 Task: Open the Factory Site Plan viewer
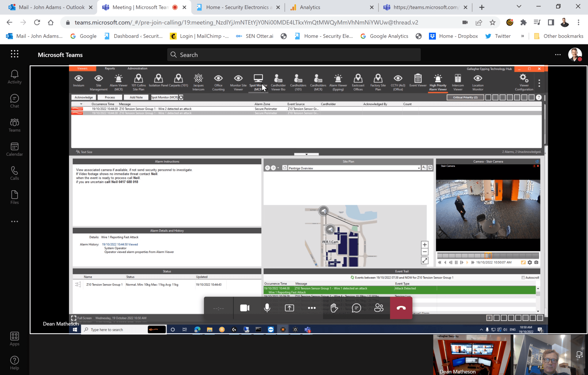click(378, 81)
